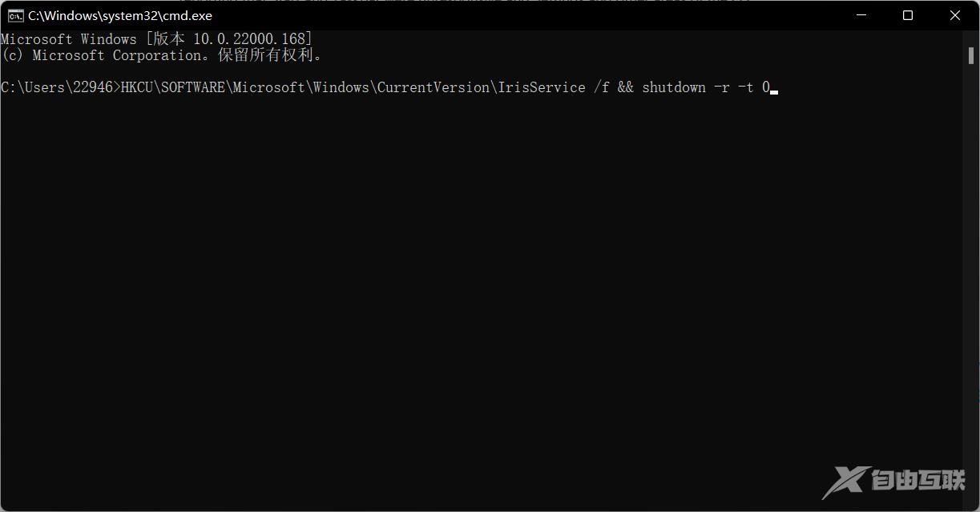Minimize the command prompt window

[x=860, y=14]
